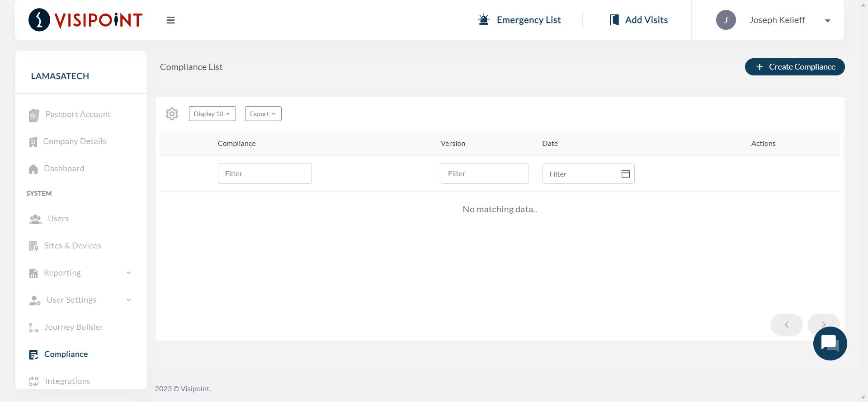
Task: Click the Version filter field
Action: coord(484,173)
